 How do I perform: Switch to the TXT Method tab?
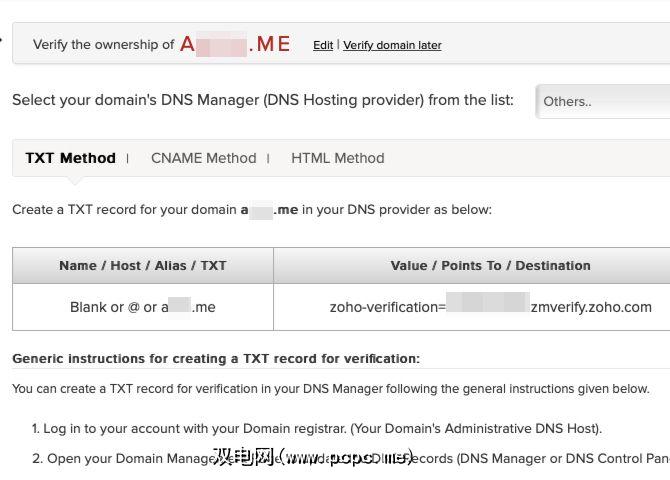pos(70,158)
